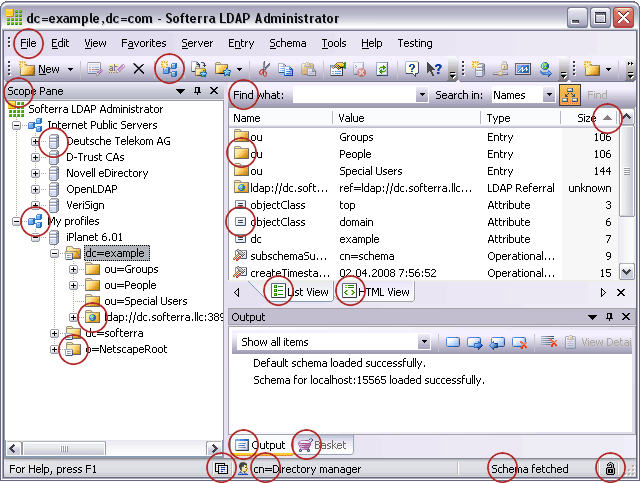The image size is (640, 483).
Task: Open the New button dropdown arrow
Action: (x=70, y=69)
